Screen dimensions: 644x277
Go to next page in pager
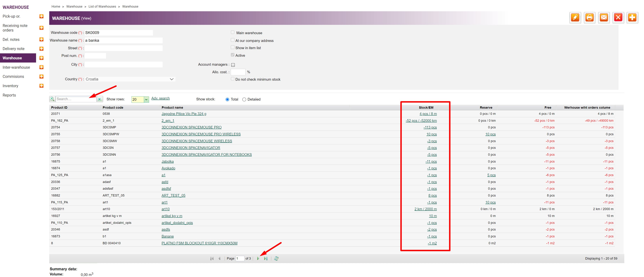click(x=258, y=259)
